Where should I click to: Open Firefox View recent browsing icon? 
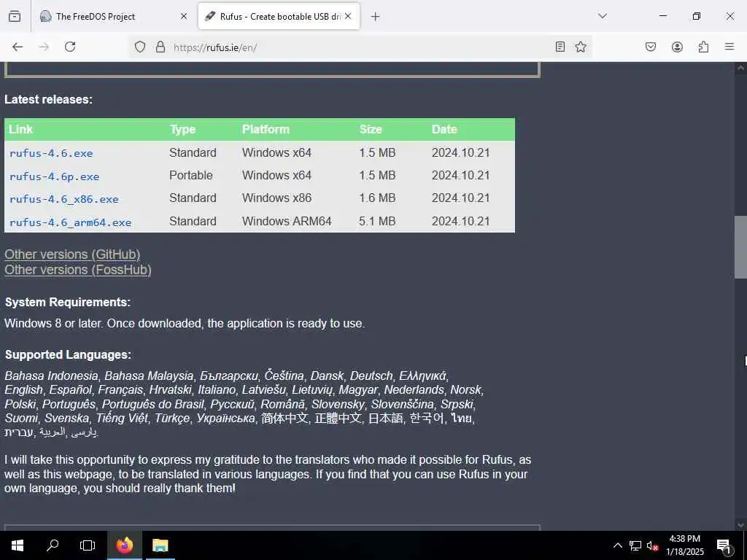pos(15,17)
